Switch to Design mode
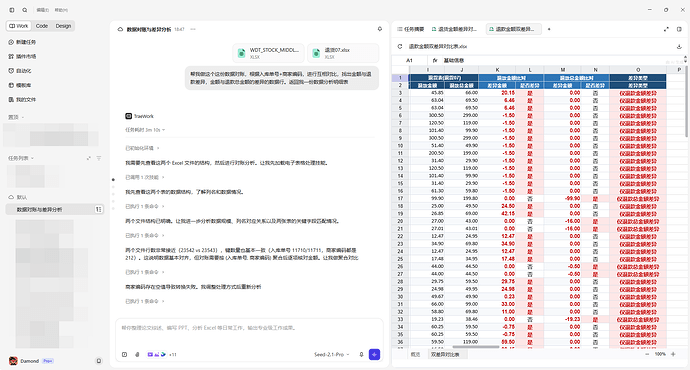The image size is (690, 370). [x=63, y=26]
